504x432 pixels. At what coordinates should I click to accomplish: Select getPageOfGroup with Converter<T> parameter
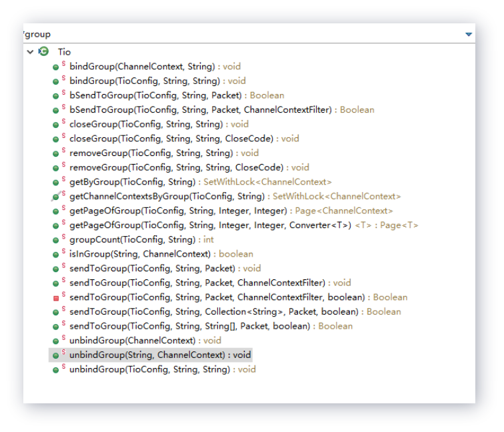243,225
